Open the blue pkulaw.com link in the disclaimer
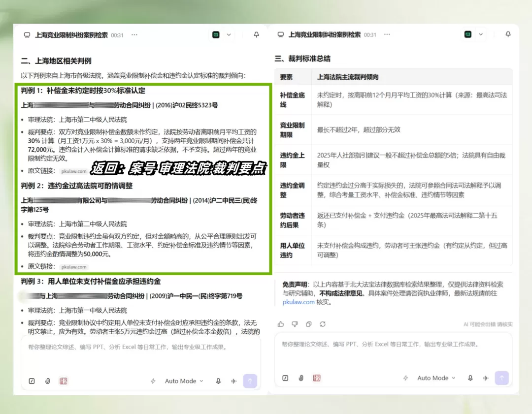Screen dimensions: 532x414 [x=298, y=302]
